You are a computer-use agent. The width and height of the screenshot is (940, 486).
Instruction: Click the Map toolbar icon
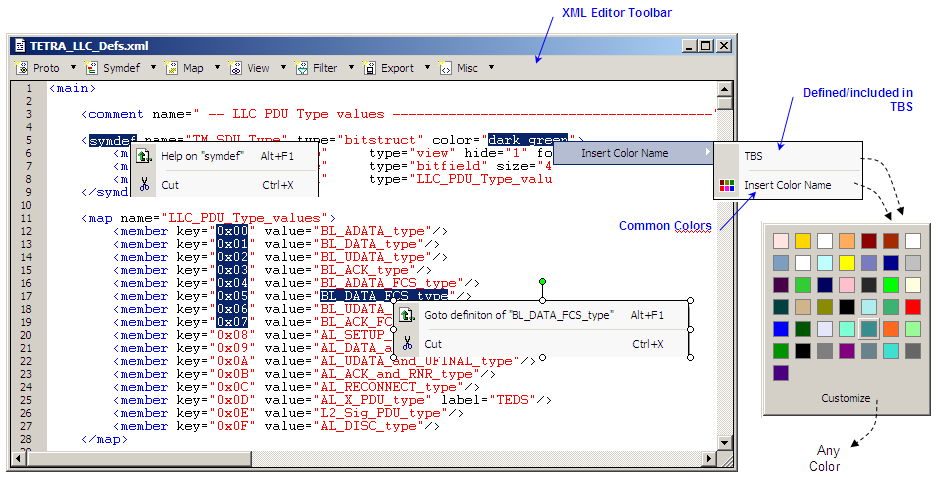pos(171,68)
